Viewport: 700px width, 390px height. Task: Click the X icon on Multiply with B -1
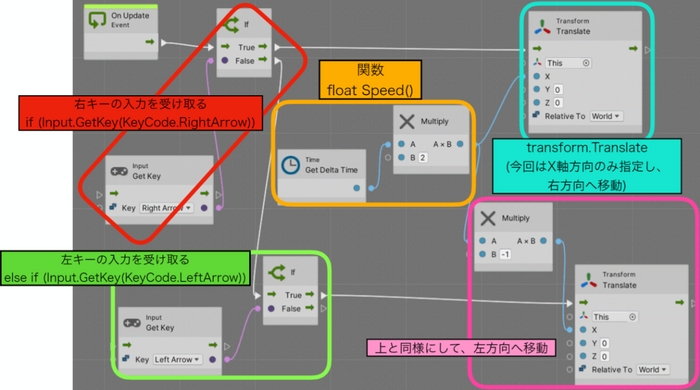point(488,218)
